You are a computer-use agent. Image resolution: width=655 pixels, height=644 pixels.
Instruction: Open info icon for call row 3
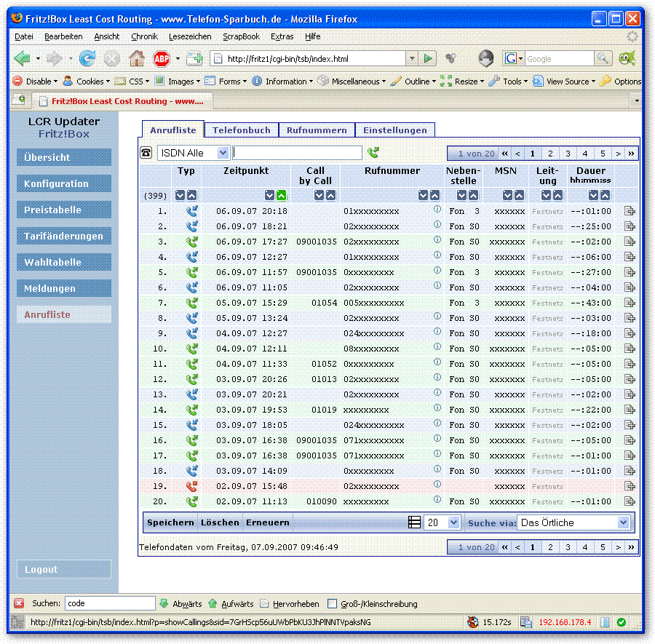437,239
